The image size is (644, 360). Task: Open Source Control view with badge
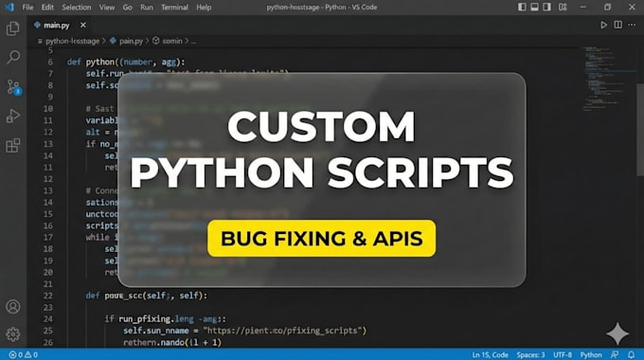13,87
